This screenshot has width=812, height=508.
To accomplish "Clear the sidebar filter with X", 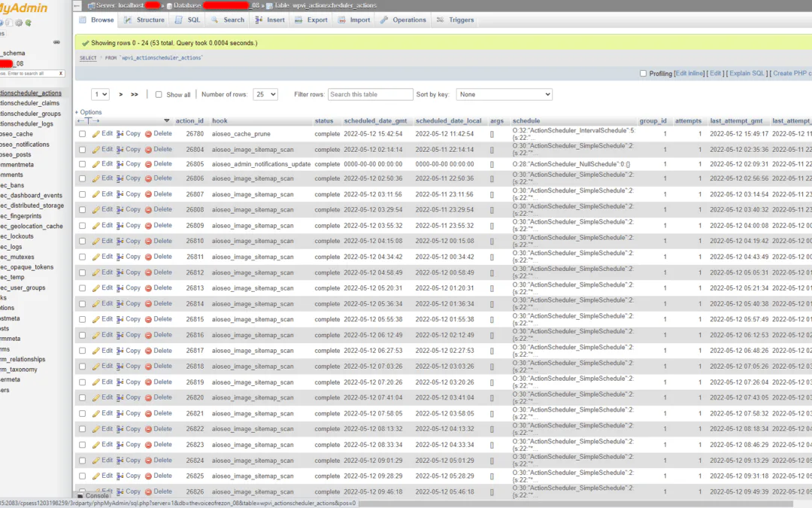I will pyautogui.click(x=61, y=74).
